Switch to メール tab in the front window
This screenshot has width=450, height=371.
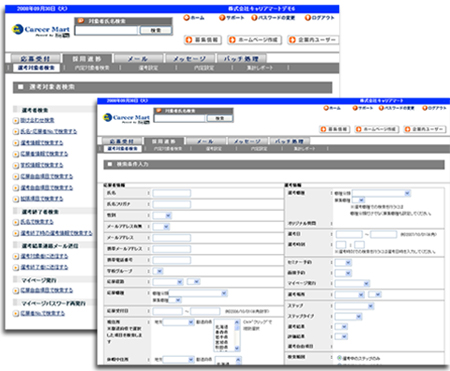pos(205,141)
